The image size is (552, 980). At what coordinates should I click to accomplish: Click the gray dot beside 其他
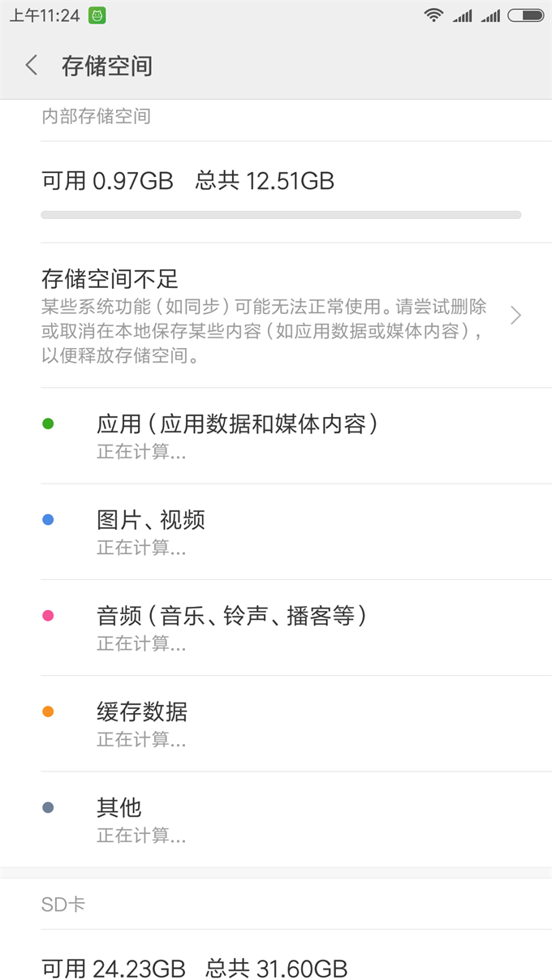click(x=48, y=807)
